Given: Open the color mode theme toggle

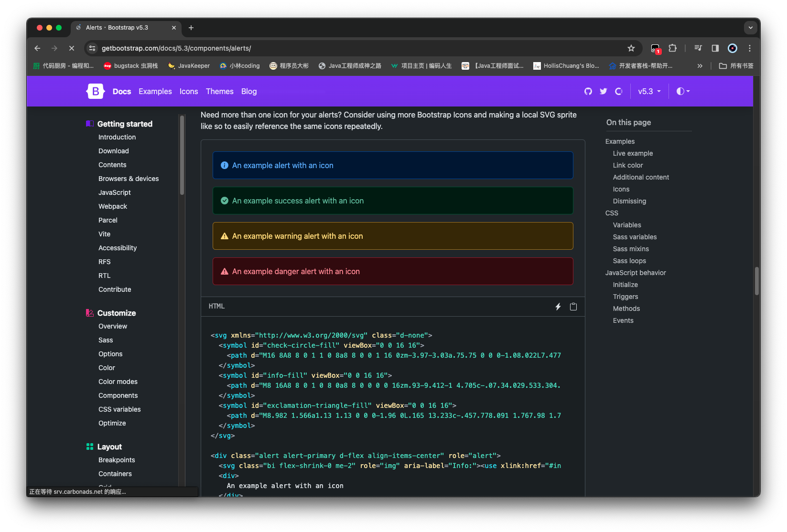Looking at the screenshot, I should click(x=683, y=91).
